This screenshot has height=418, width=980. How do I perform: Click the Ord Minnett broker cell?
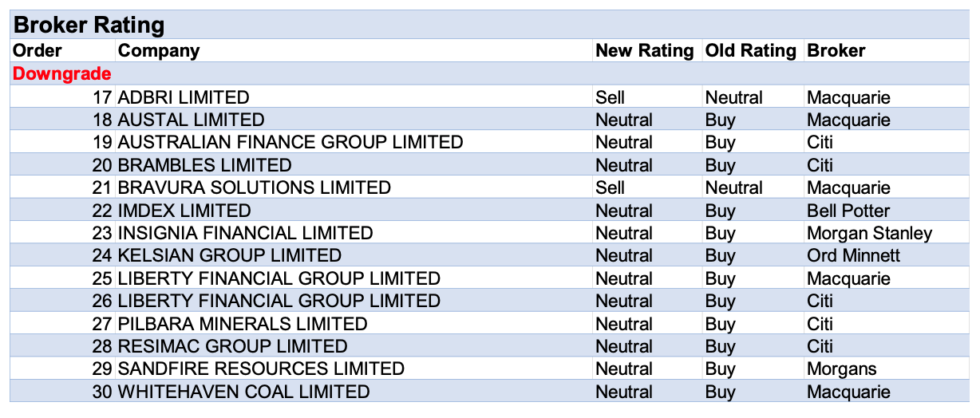tap(853, 256)
